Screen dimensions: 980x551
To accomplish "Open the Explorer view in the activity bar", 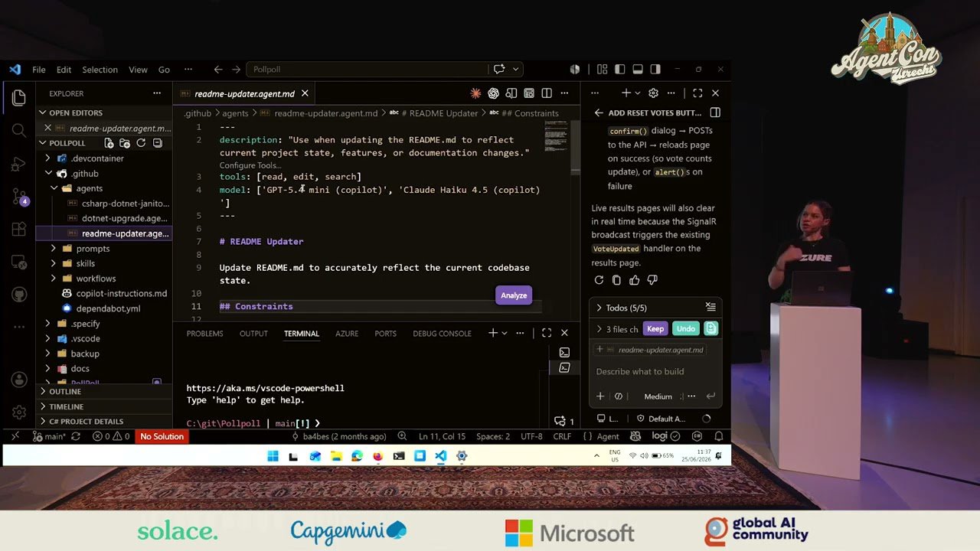I will 19,98.
